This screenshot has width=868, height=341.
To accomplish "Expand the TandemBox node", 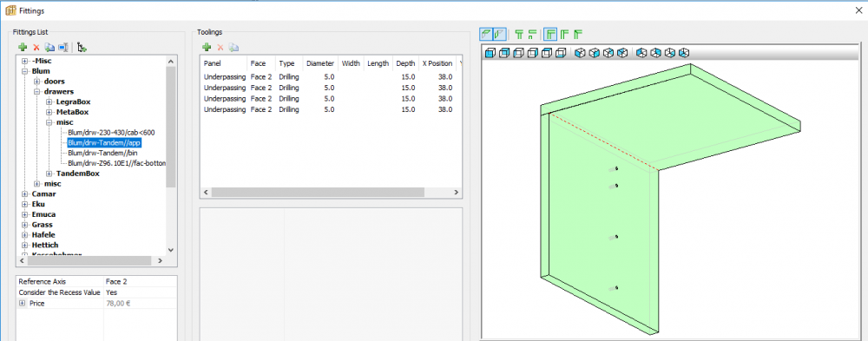I will pyautogui.click(x=49, y=174).
